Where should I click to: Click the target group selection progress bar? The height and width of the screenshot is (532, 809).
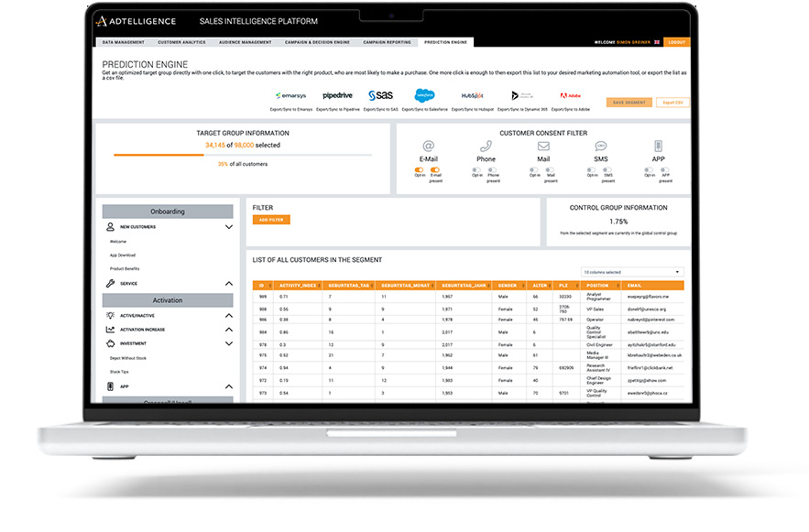pyautogui.click(x=243, y=155)
